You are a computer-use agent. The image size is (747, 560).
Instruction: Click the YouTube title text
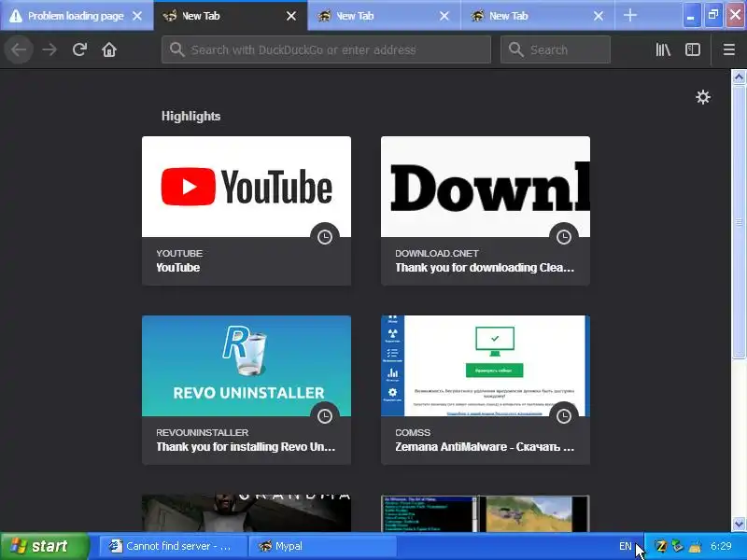click(177, 268)
